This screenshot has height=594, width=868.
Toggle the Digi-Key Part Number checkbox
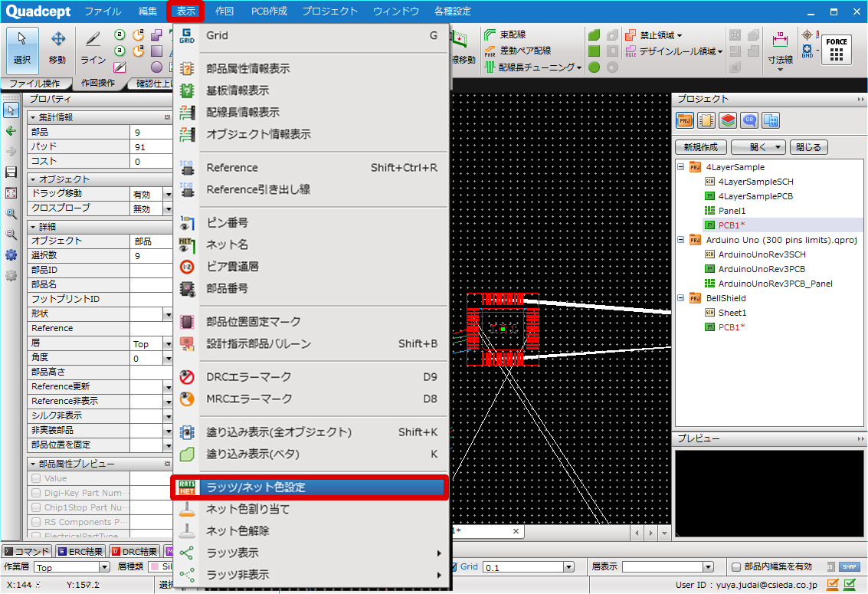(36, 493)
